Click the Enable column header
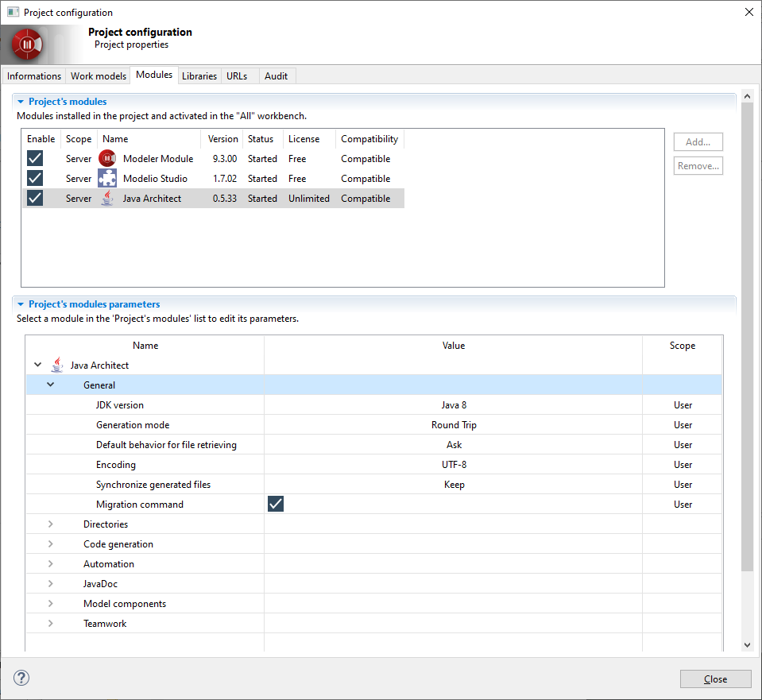The width and height of the screenshot is (762, 700). coord(41,139)
